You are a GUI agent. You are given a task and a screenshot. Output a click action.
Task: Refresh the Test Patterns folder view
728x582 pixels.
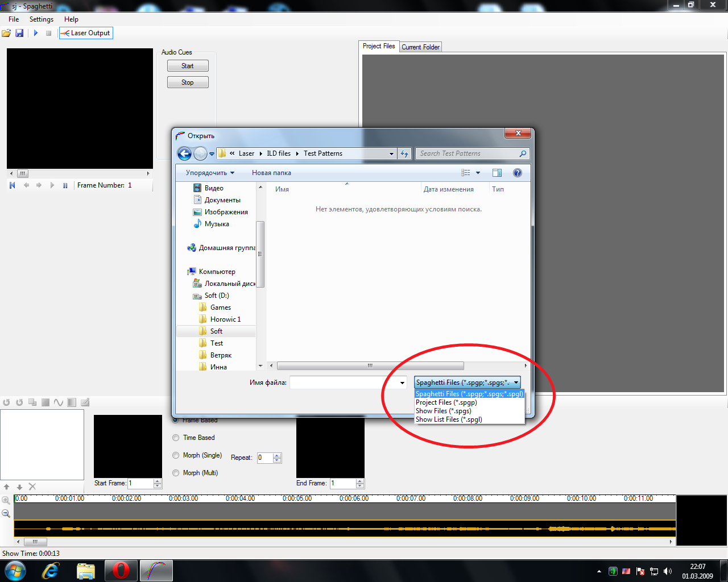click(404, 153)
